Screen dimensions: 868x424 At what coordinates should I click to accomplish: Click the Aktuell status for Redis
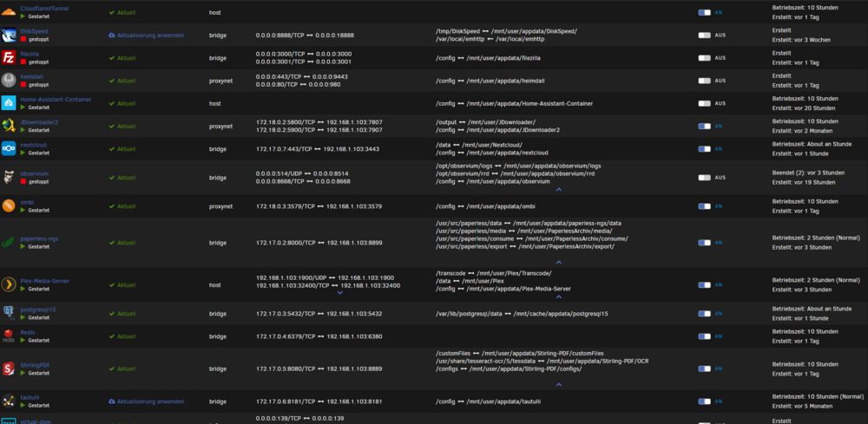(x=122, y=336)
